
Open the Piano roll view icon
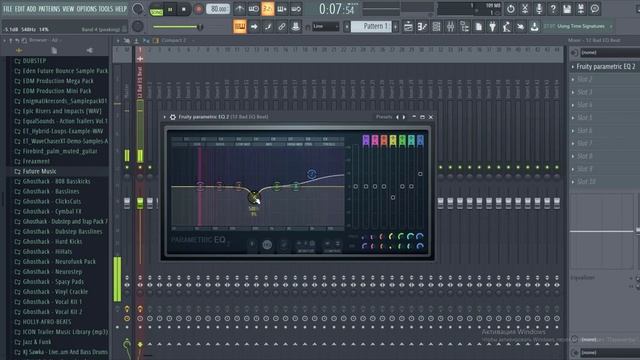pos(422,27)
